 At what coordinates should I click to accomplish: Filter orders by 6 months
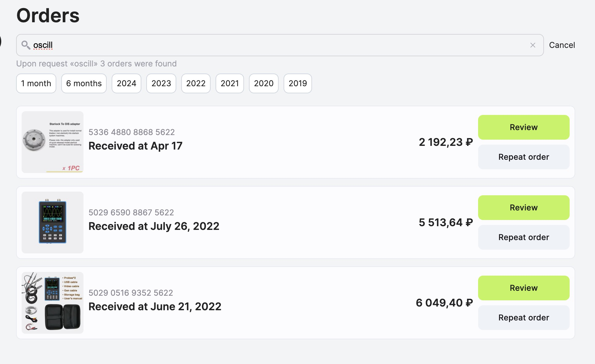[84, 83]
